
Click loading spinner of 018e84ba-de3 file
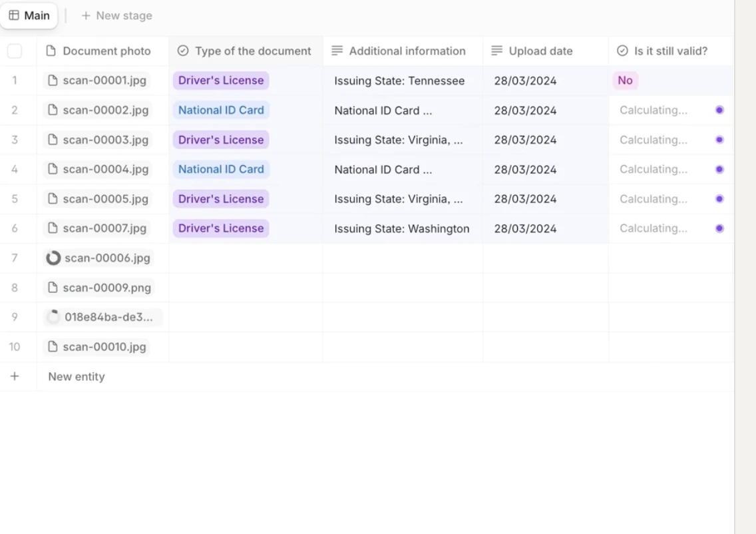click(53, 317)
